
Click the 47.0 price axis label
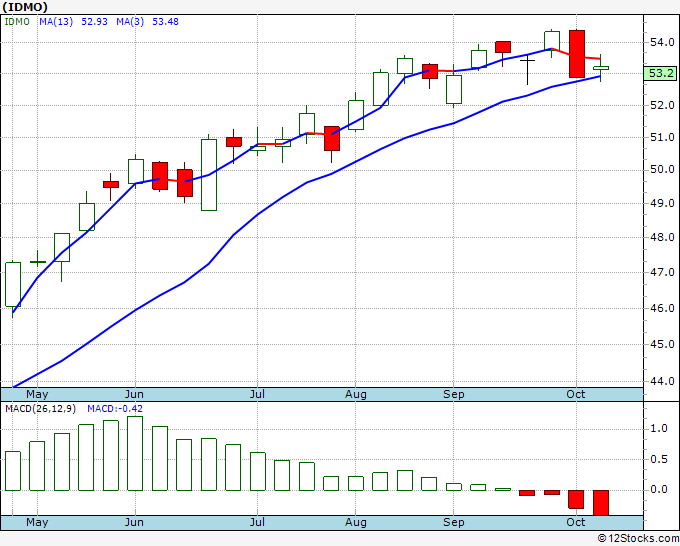[662, 272]
